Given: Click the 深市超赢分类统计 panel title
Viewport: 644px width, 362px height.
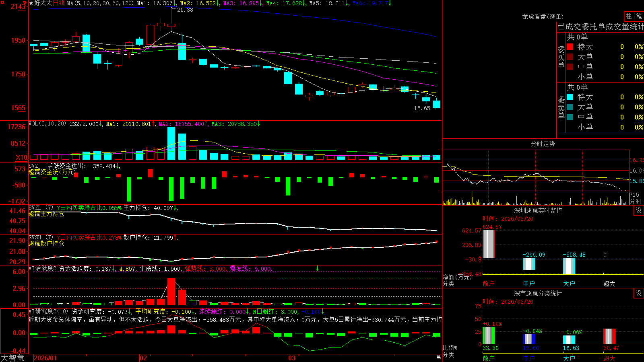Looking at the screenshot, I should 538,293.
